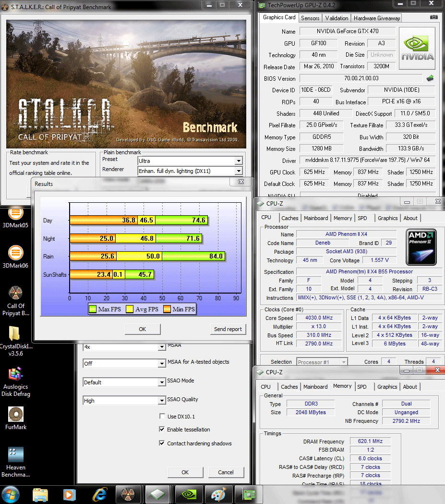Viewport: 445px width, 504px height.
Task: Open the SSAO Mode dropdown
Action: (124, 382)
